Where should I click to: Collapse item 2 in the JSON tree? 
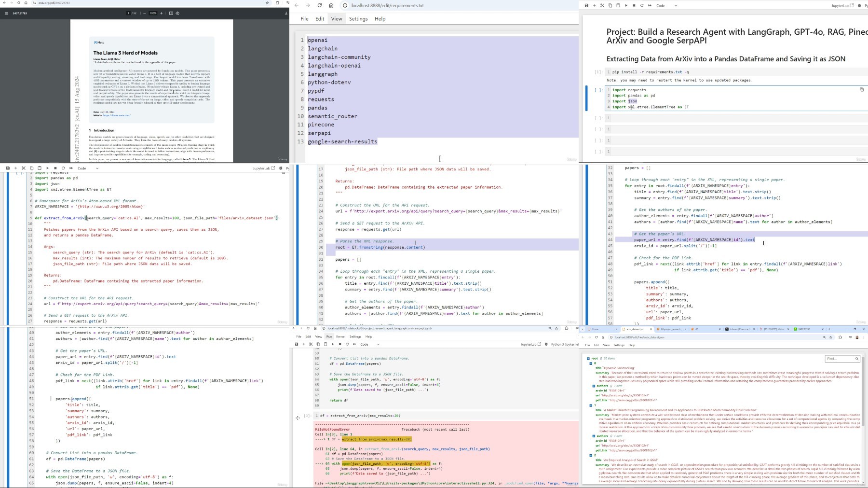(591, 455)
